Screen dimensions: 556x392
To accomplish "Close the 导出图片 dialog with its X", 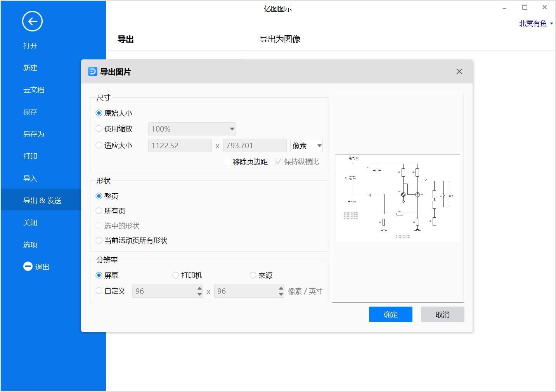I will [x=459, y=71].
